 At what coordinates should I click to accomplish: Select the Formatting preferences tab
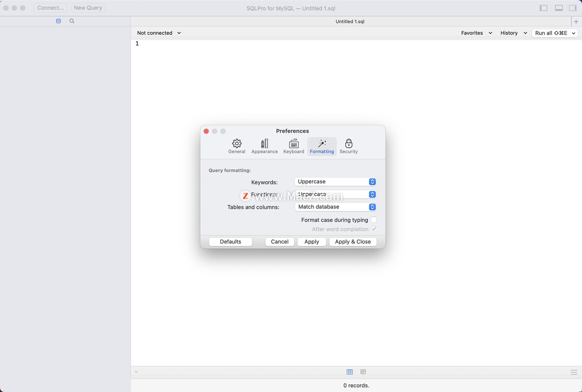point(322,146)
